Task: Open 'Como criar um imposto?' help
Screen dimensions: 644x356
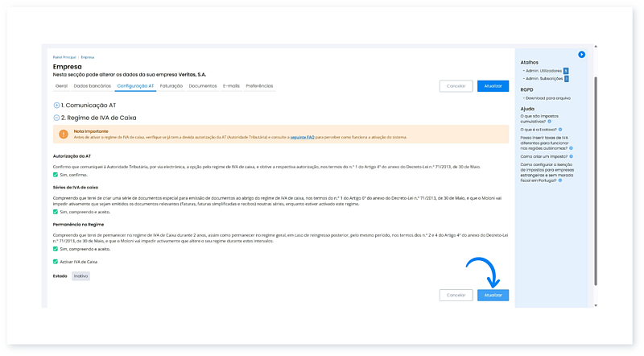Action: point(544,156)
